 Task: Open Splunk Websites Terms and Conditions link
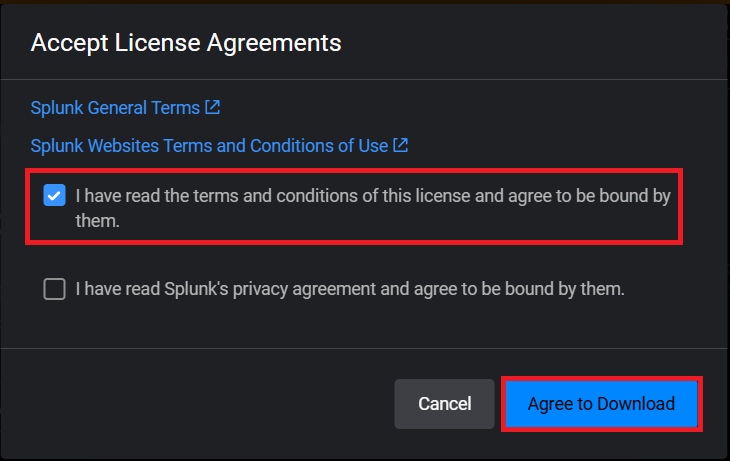(209, 145)
